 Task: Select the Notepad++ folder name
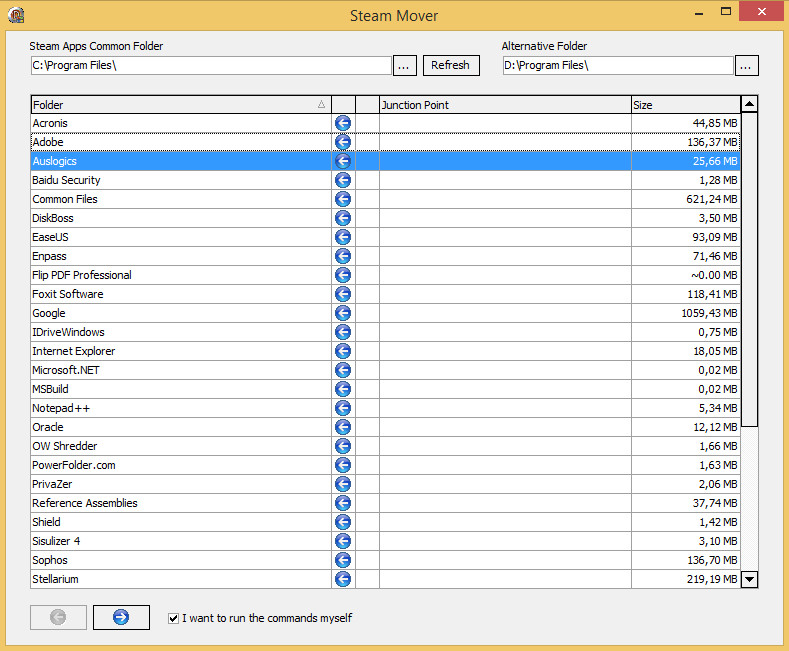tap(61, 408)
